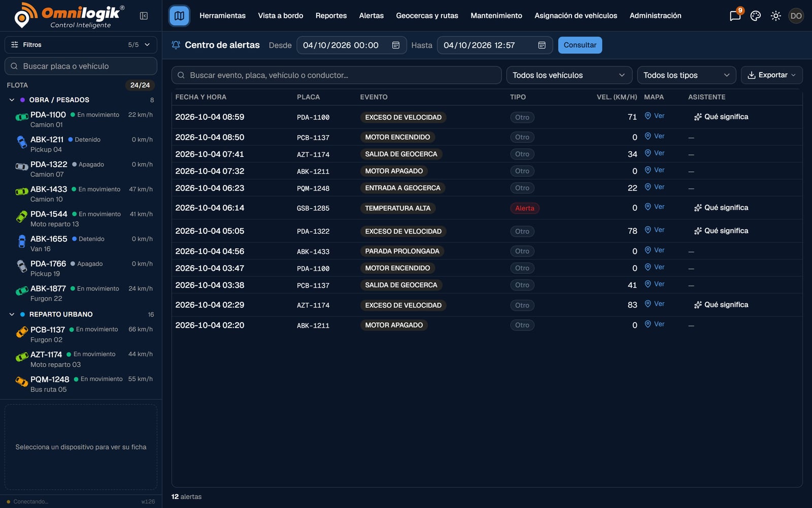
Task: Open calendar picker for Desde date
Action: [396, 45]
